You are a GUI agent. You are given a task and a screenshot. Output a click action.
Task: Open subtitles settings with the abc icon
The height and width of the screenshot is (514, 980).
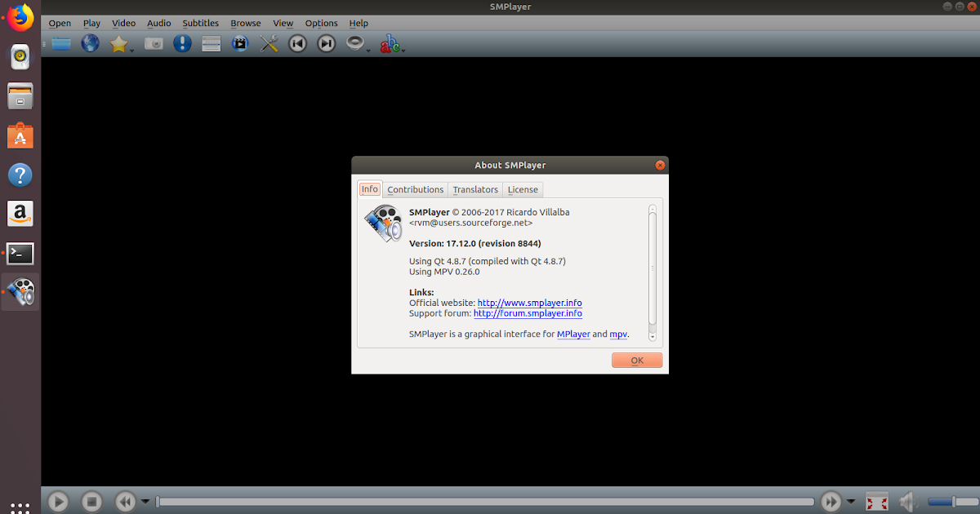tap(391, 43)
